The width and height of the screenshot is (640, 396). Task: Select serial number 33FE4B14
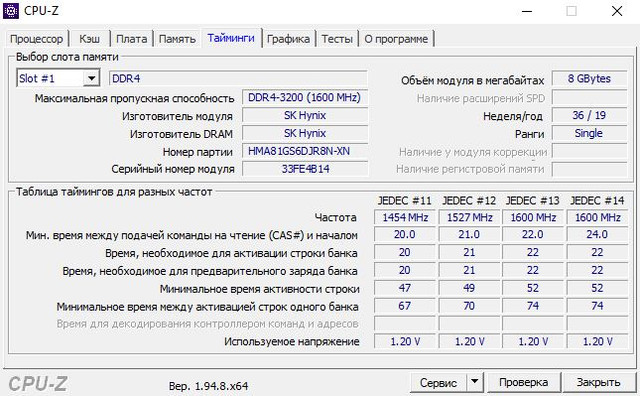305,169
